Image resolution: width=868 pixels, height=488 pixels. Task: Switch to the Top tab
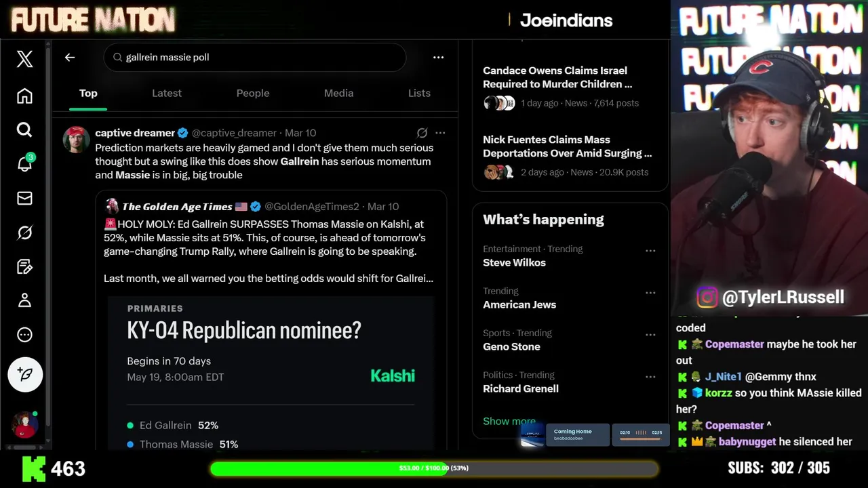pos(88,94)
